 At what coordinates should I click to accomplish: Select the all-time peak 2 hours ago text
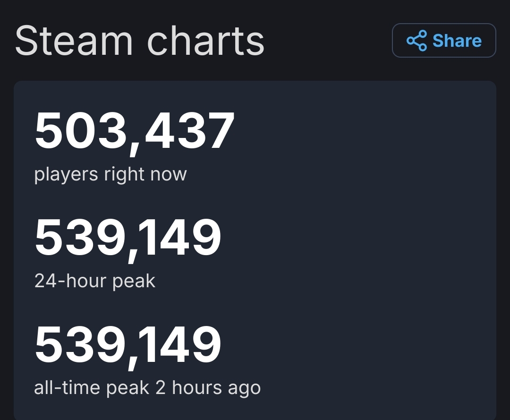pyautogui.click(x=147, y=387)
